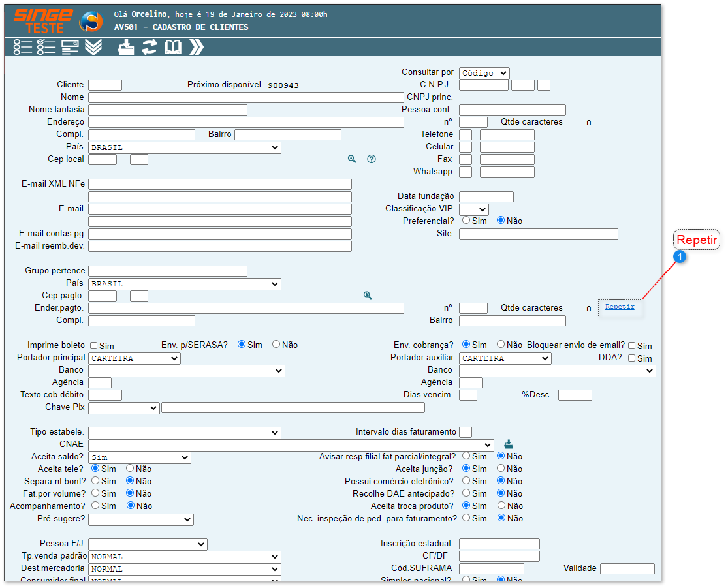728x588 pixels.
Task: Enable the Imprime boleto Sim checkbox
Action: 94,346
